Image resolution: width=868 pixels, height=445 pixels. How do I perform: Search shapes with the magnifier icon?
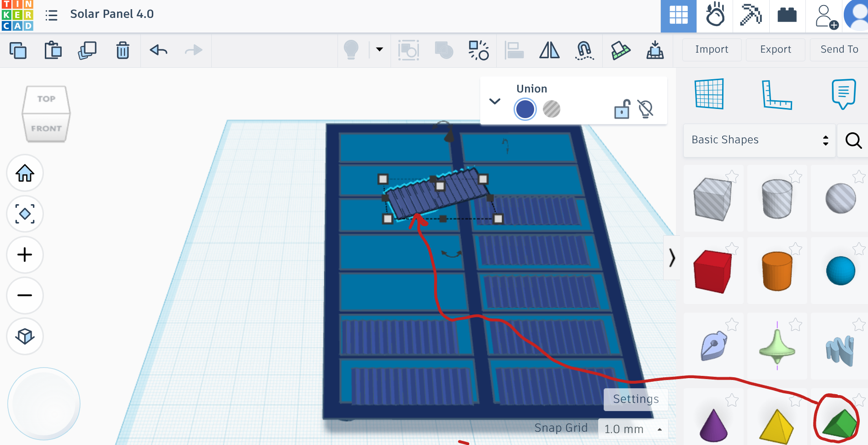(x=853, y=140)
